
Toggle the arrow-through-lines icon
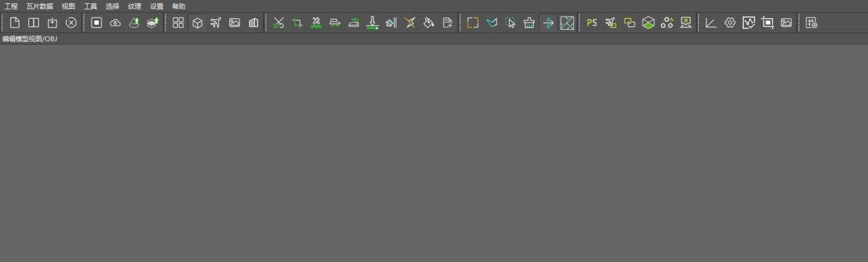pyautogui.click(x=548, y=23)
